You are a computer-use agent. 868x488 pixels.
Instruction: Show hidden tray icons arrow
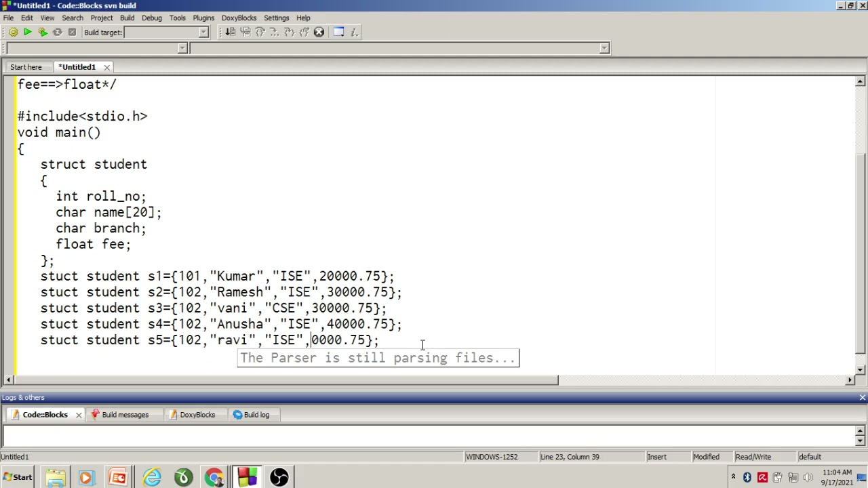(x=733, y=477)
